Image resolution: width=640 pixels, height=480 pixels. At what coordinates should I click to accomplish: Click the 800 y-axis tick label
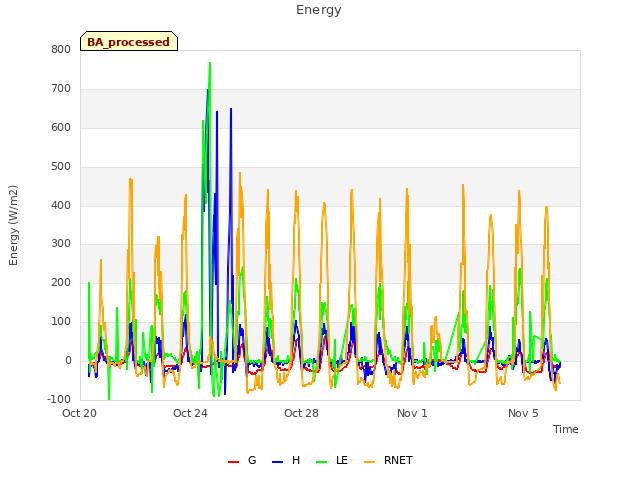[61, 49]
